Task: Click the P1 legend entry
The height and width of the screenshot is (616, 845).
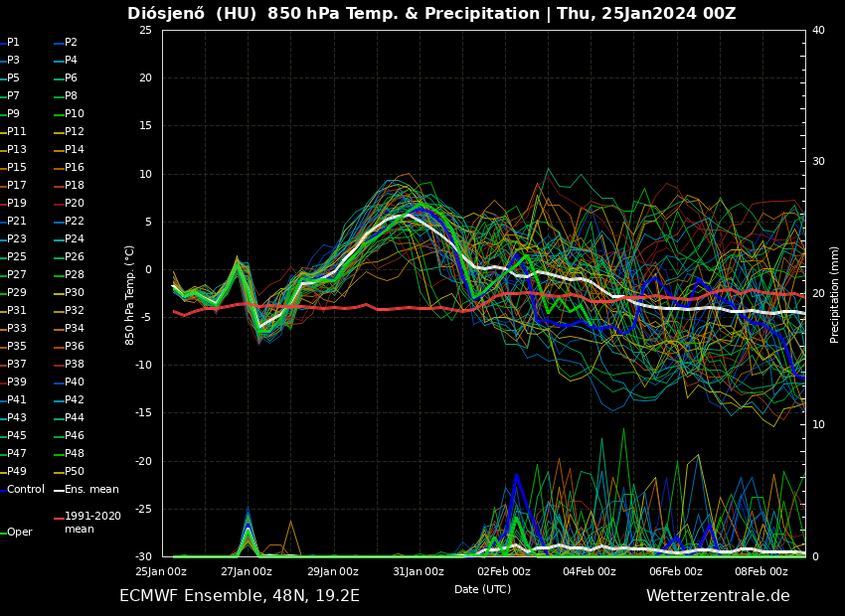Action: [13, 43]
